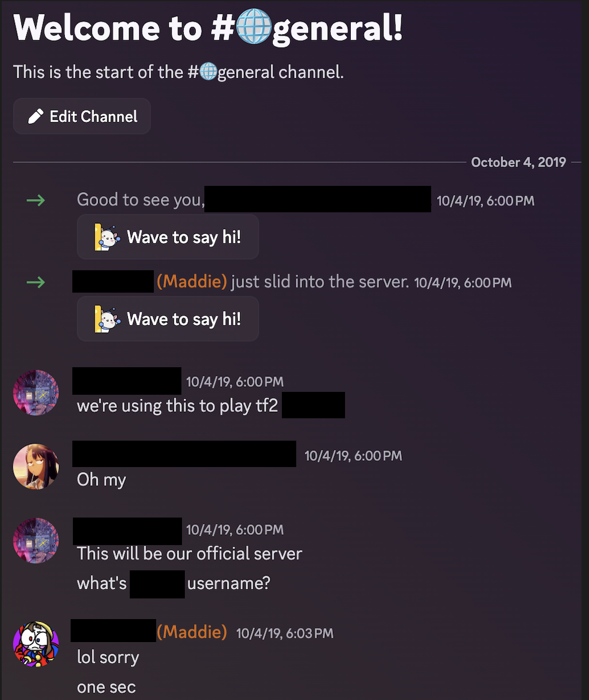Click (Maddie) username above 'lol sorry'

192,632
